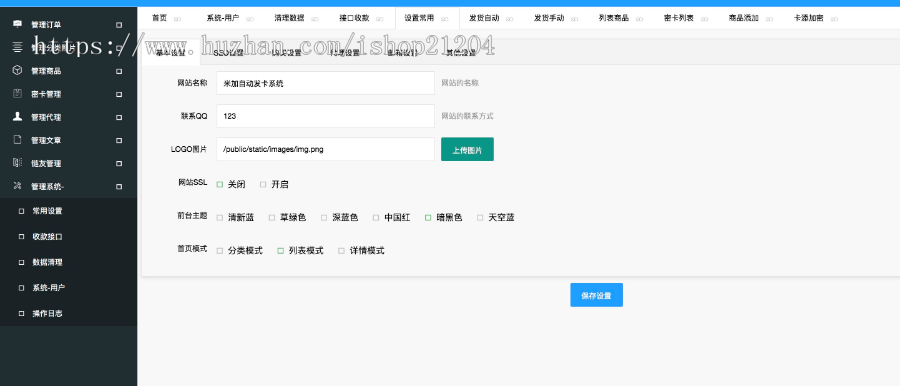This screenshot has height=386, width=900.
Task: Close the 系统-用户 tab via its close icon
Action: coord(250,18)
